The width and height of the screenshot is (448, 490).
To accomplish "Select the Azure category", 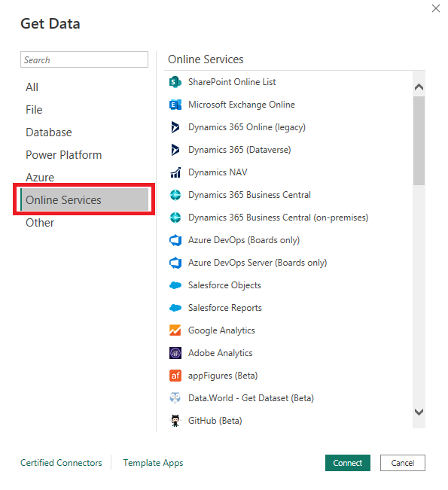I will click(40, 178).
